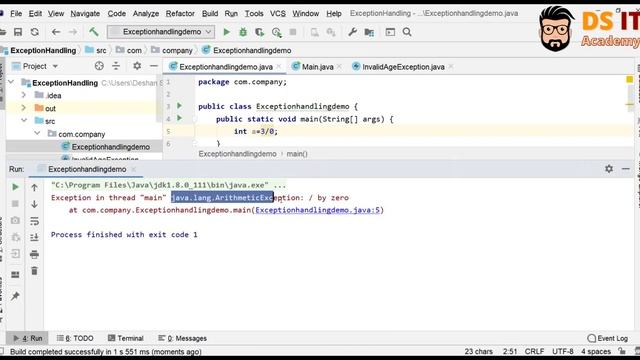The height and width of the screenshot is (360, 640).
Task: Click Run panel layout restore icon
Action: tap(16, 274)
